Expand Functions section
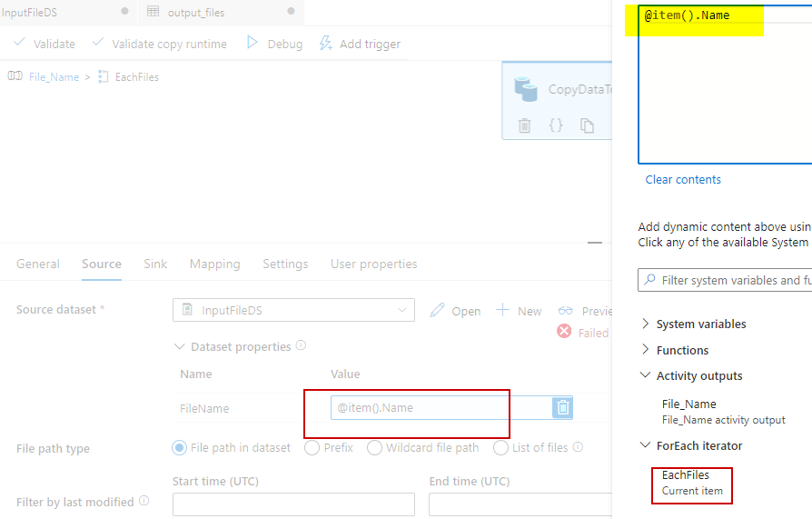The image size is (812, 519). coord(645,349)
